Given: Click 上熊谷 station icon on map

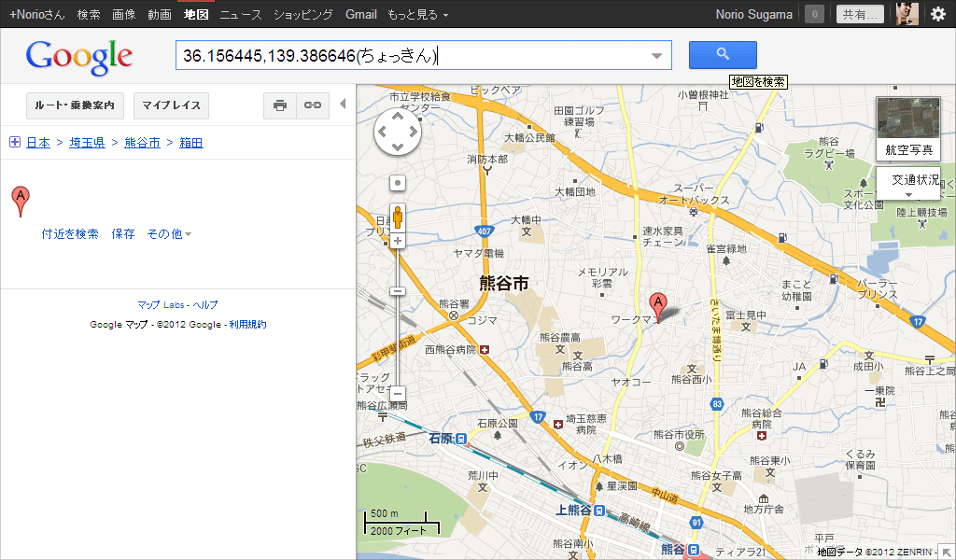Looking at the screenshot, I should pyautogui.click(x=599, y=510).
